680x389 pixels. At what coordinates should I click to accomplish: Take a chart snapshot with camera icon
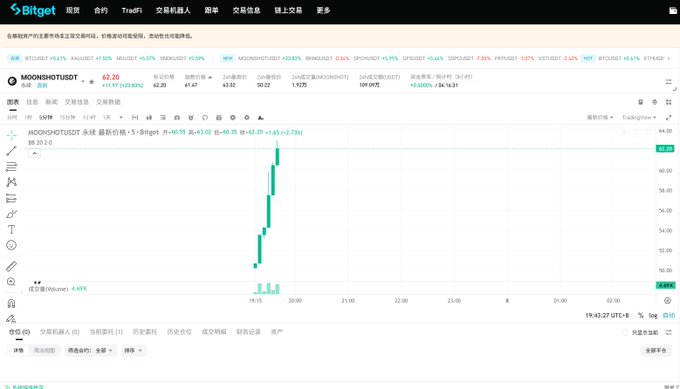tap(177, 118)
